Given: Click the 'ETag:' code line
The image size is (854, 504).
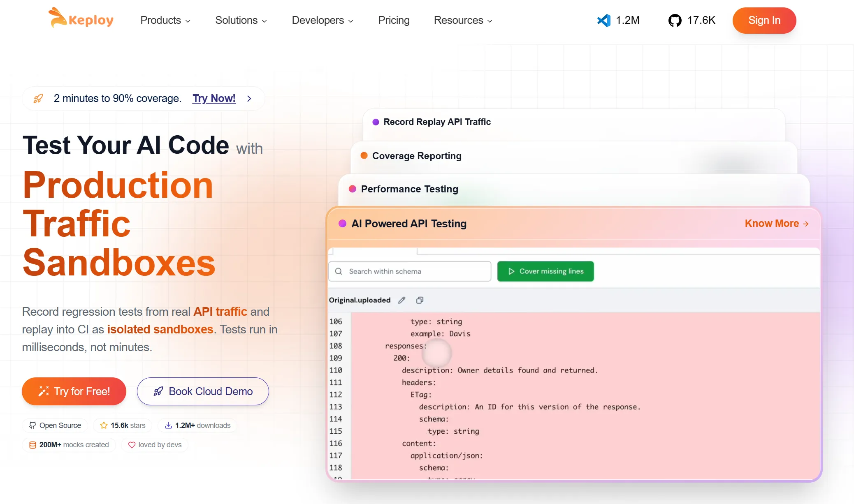Looking at the screenshot, I should 421,395.
